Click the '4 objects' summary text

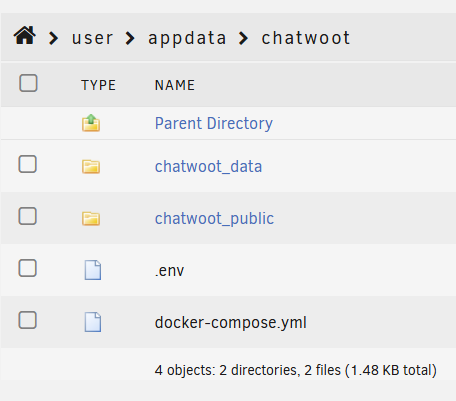tap(296, 370)
